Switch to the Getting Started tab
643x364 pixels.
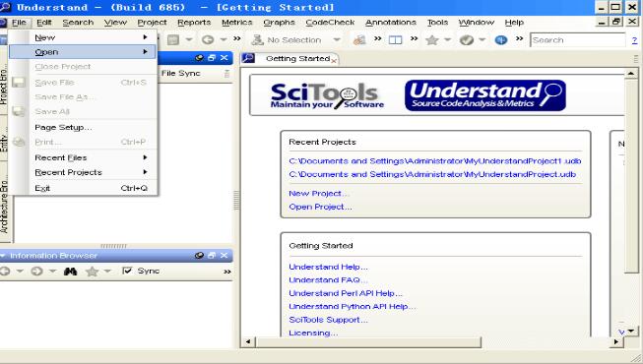[297, 59]
